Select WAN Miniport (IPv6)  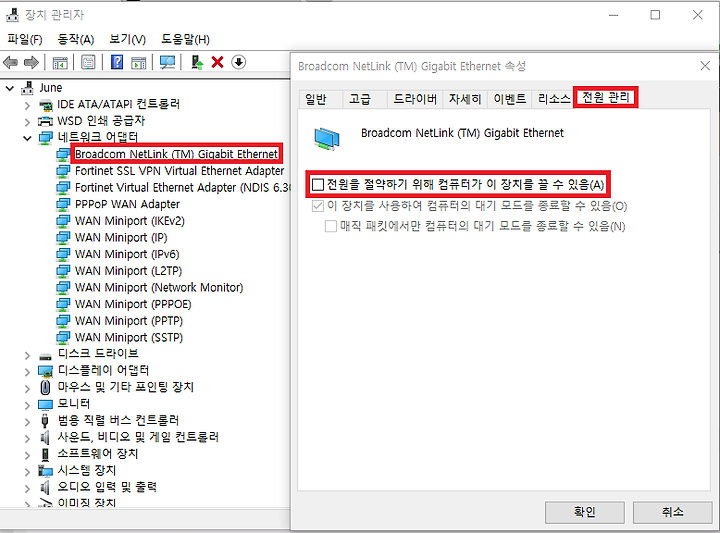coord(127,254)
